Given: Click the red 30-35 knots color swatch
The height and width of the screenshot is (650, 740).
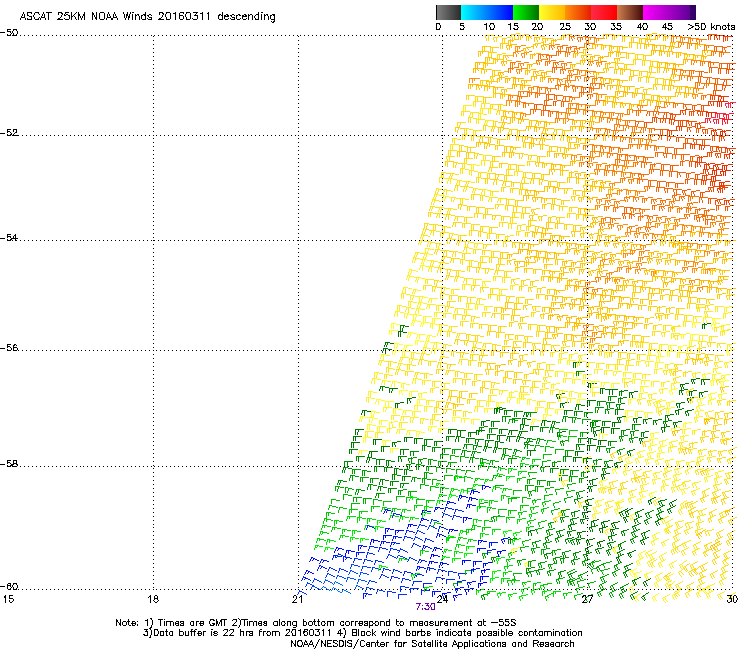Looking at the screenshot, I should click(604, 12).
